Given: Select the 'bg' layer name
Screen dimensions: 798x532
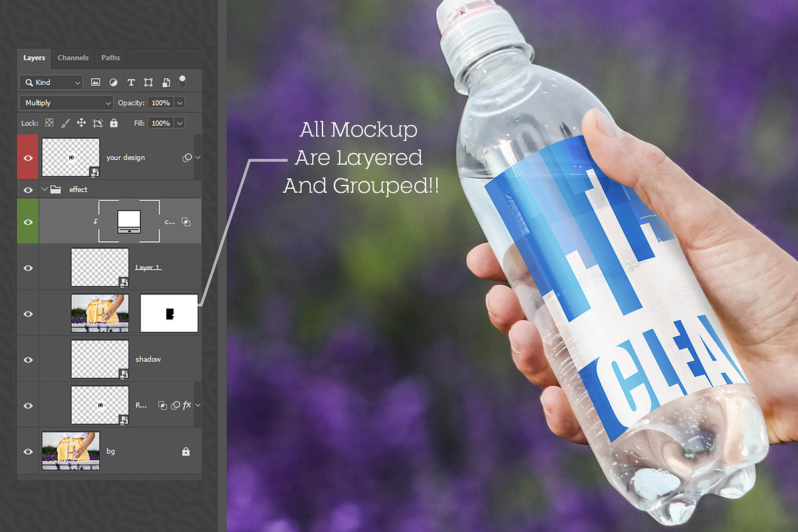Looking at the screenshot, I should 110,451.
